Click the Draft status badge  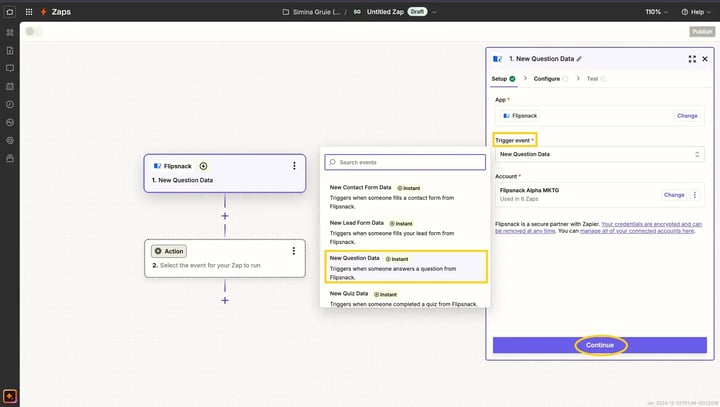click(x=417, y=12)
